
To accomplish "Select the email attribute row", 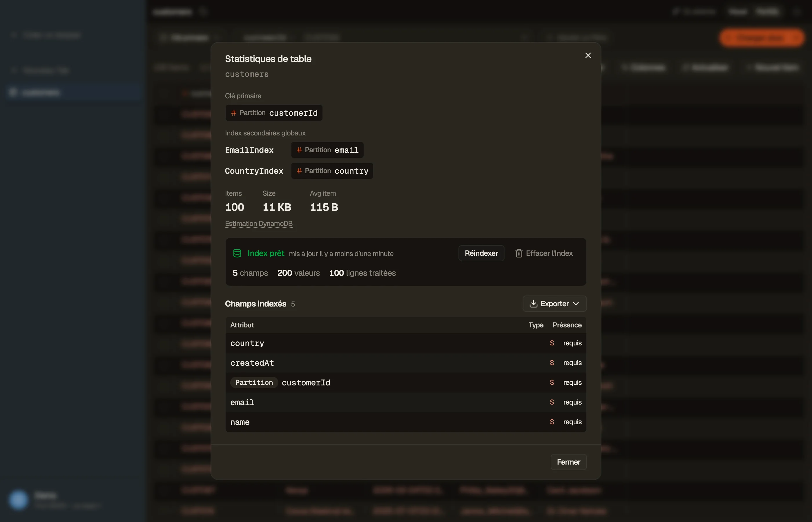I will coord(406,402).
